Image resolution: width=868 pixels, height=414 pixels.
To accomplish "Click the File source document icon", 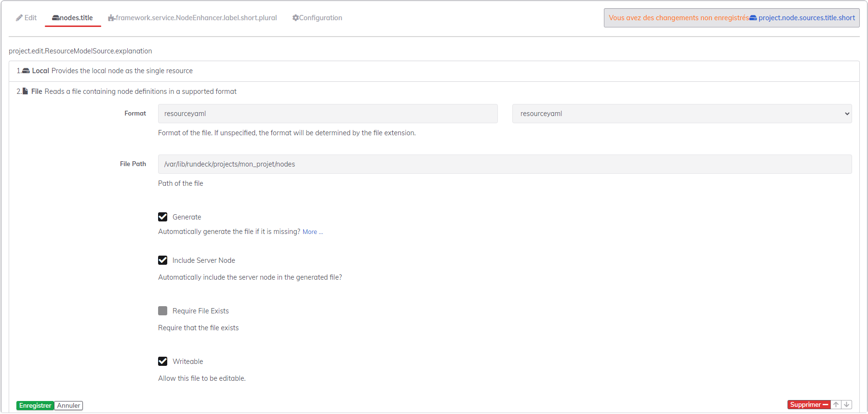I will click(25, 91).
